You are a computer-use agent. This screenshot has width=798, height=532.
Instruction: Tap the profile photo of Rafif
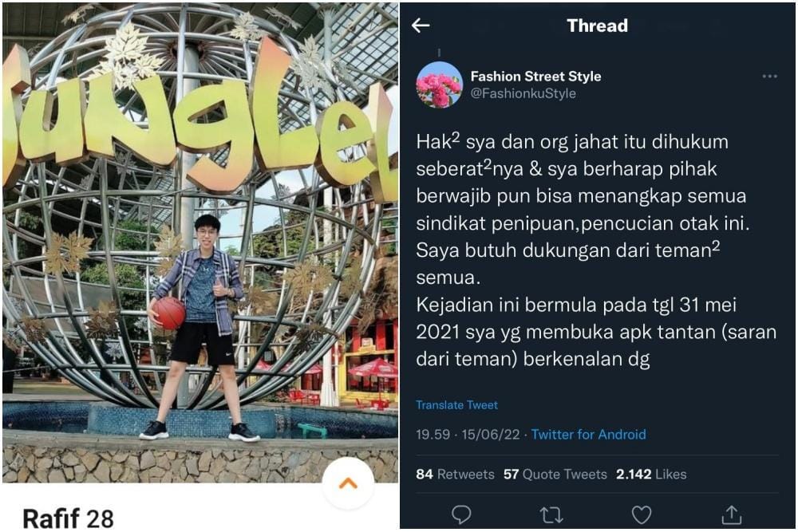(x=200, y=242)
